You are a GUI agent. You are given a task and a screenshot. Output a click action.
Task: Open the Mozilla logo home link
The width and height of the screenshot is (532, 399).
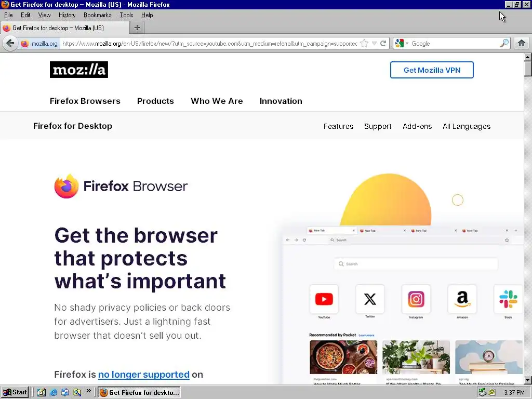(79, 70)
